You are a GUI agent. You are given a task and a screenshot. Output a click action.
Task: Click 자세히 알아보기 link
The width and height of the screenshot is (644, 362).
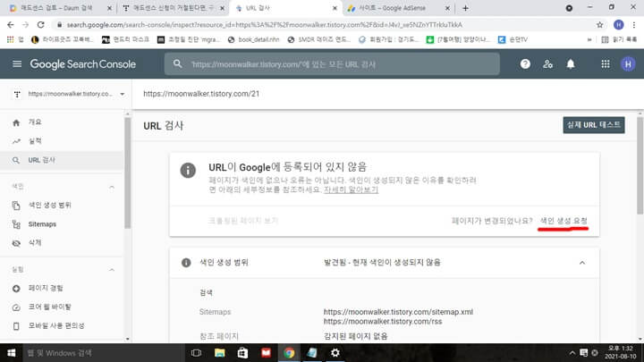pos(351,189)
